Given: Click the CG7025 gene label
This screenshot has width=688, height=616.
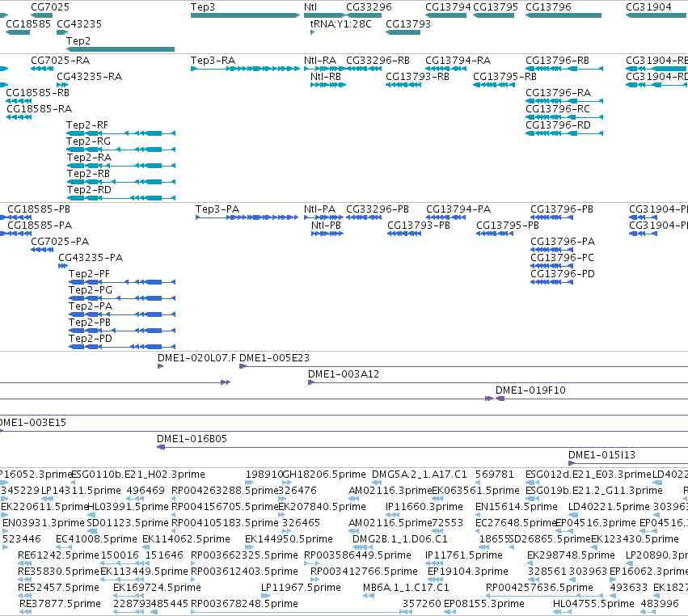Looking at the screenshot, I should pyautogui.click(x=50, y=7).
